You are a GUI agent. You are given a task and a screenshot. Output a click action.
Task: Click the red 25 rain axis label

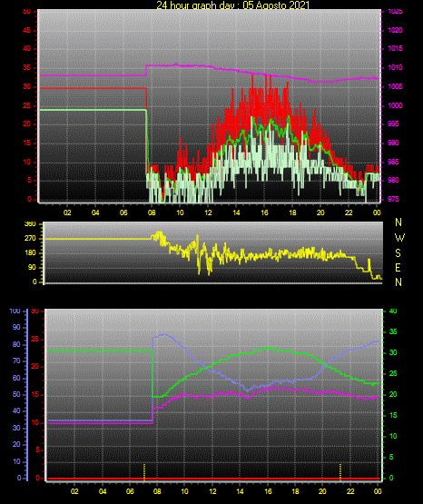pos(35,339)
